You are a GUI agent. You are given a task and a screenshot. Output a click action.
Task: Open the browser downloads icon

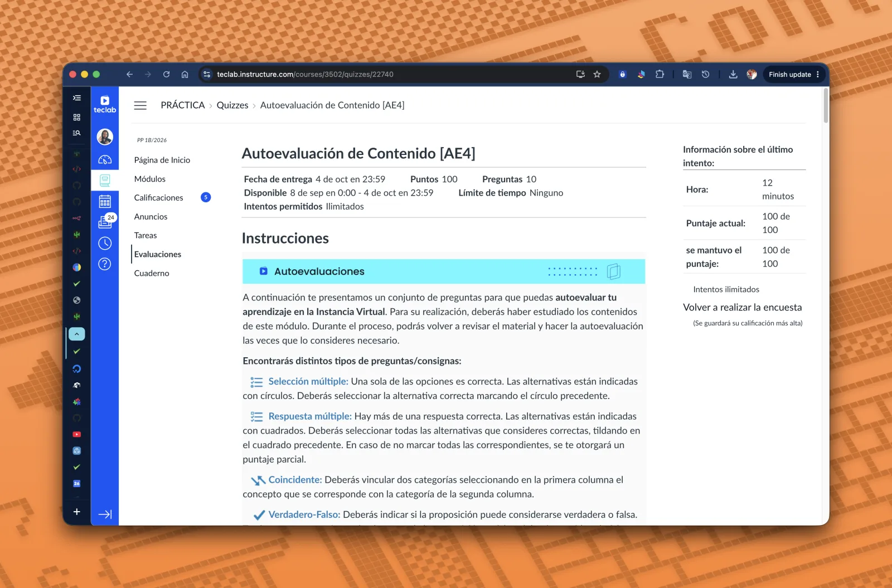pyautogui.click(x=733, y=74)
